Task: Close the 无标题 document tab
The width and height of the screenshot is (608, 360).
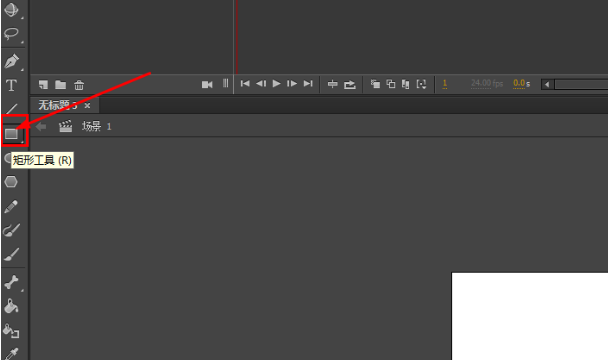Action: (x=87, y=105)
